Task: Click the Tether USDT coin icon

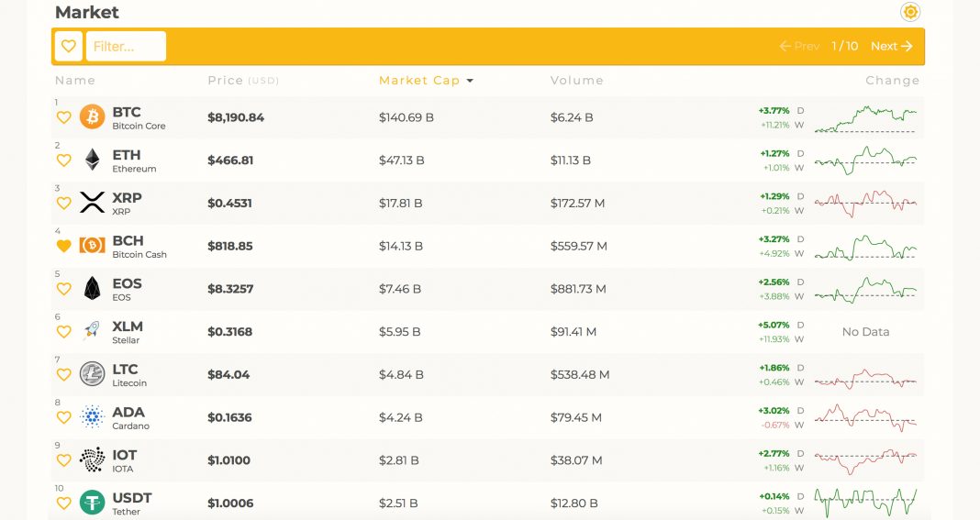Action: (x=92, y=503)
